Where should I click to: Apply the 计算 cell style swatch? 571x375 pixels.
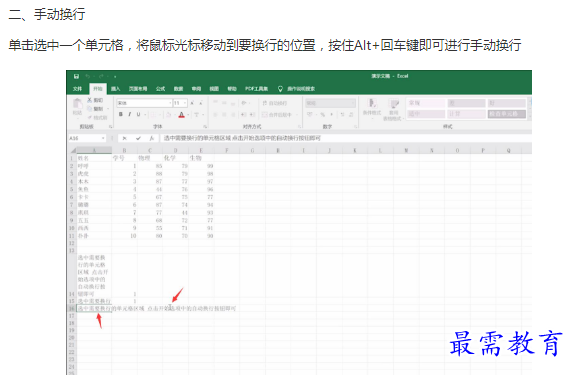(466, 114)
